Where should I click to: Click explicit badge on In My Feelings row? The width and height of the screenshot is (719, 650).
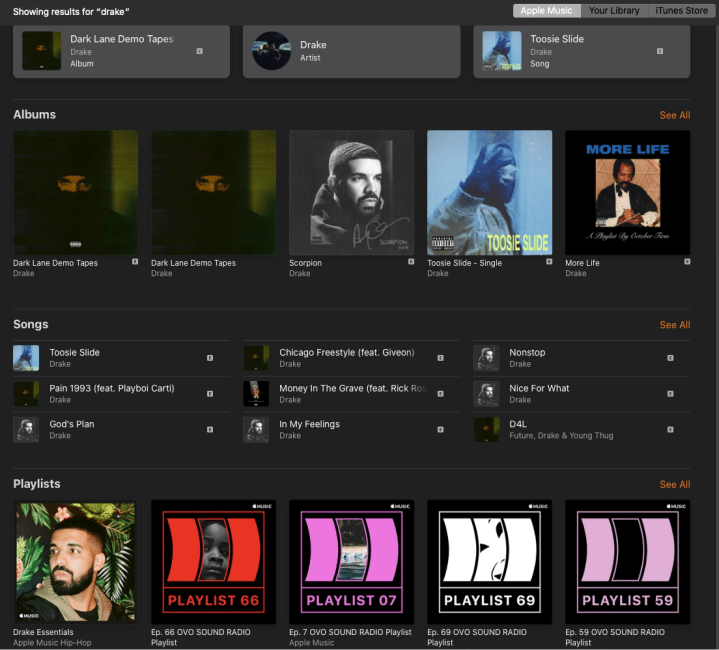point(440,430)
